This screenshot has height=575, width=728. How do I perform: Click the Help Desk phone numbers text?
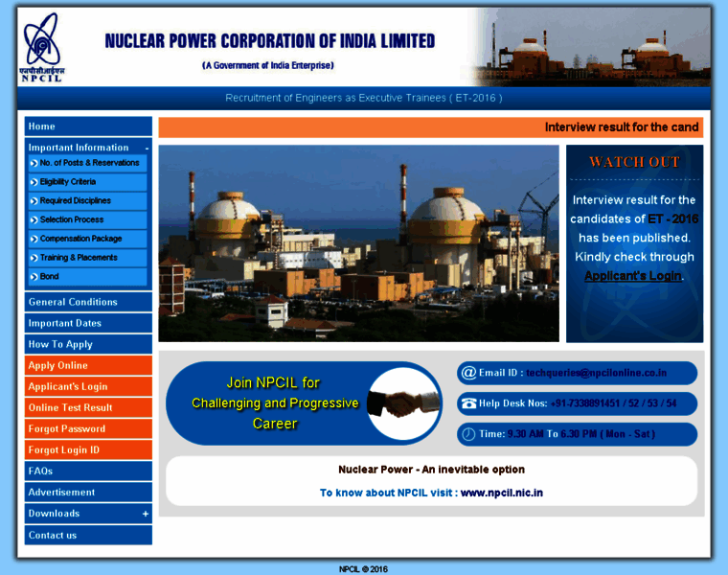(x=613, y=403)
